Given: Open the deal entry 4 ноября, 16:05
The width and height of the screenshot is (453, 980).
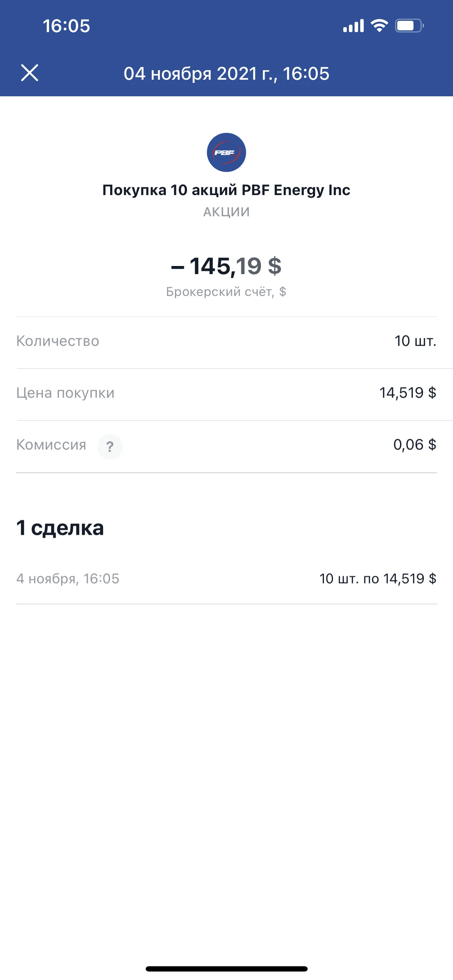Looking at the screenshot, I should coord(226,579).
